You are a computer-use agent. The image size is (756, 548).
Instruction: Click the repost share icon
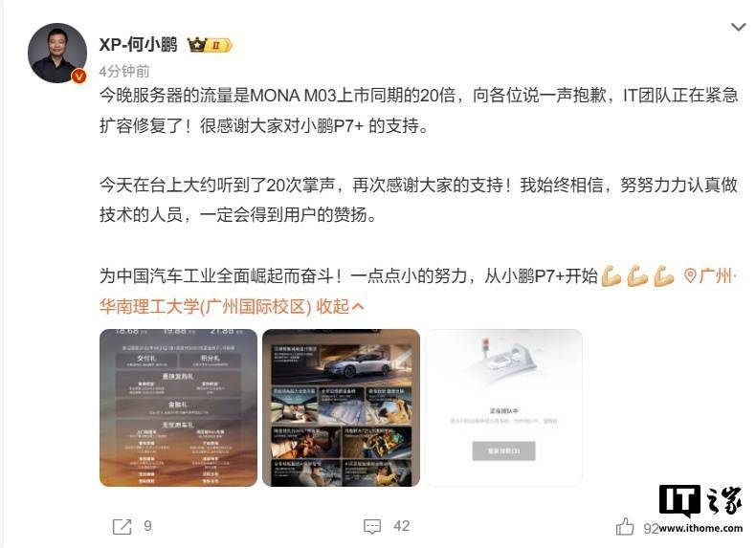click(122, 526)
